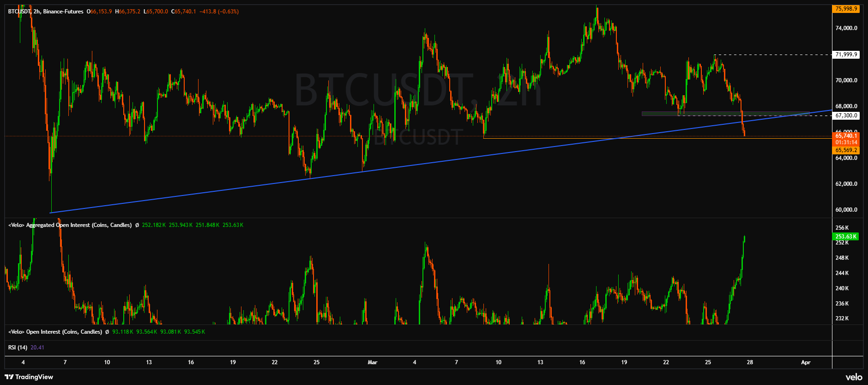The width and height of the screenshot is (868, 385).
Task: Click the 251.848K open interest legend value
Action: point(208,225)
